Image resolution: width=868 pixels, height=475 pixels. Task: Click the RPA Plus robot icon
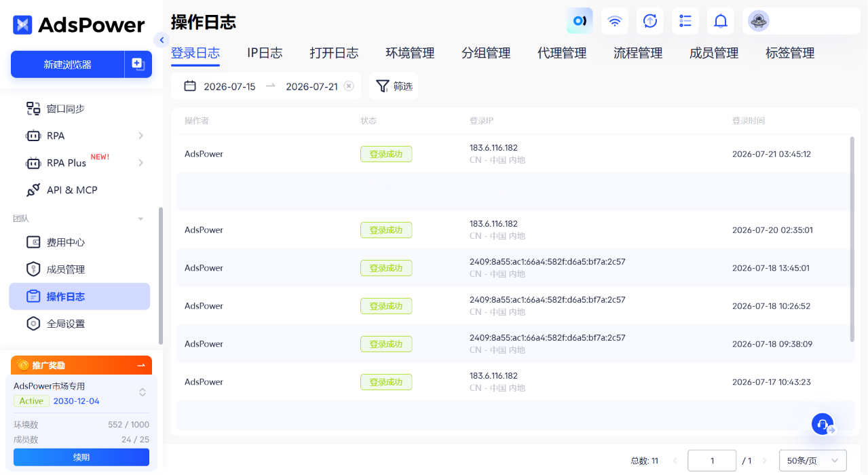[33, 163]
